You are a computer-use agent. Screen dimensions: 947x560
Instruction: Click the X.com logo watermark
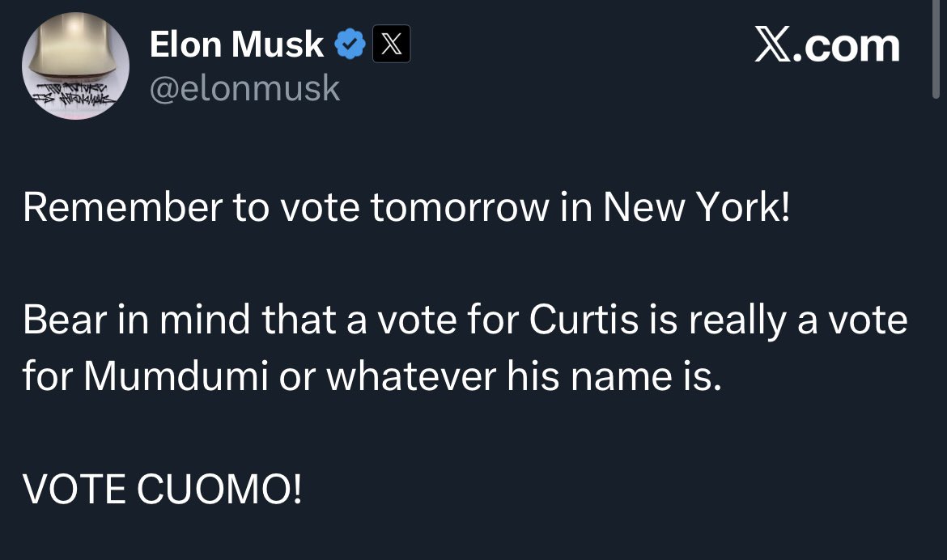(826, 45)
